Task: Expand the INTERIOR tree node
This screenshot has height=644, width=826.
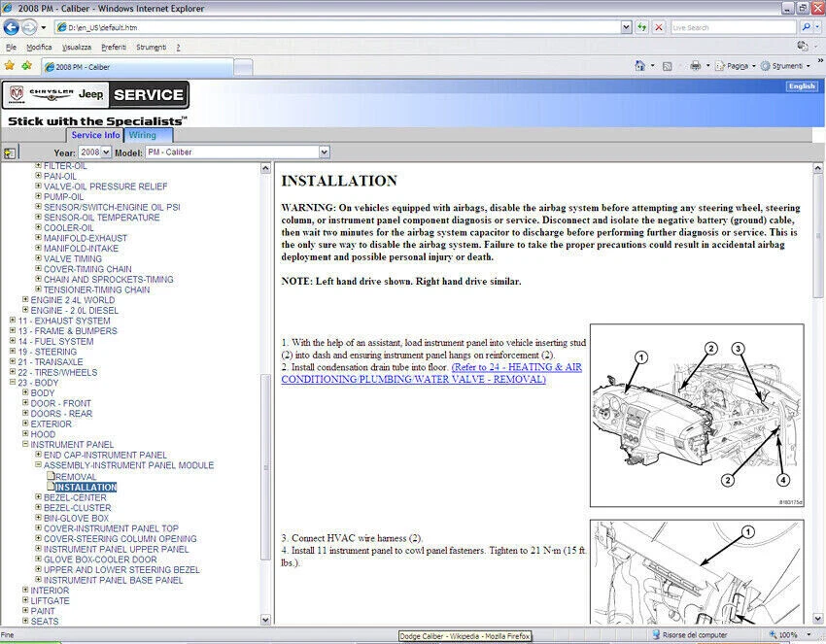Action: pyautogui.click(x=24, y=590)
